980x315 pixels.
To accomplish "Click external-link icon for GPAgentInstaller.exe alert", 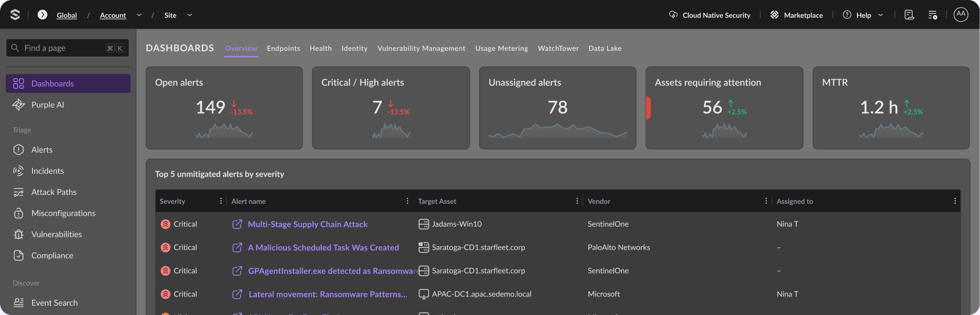I will (237, 271).
